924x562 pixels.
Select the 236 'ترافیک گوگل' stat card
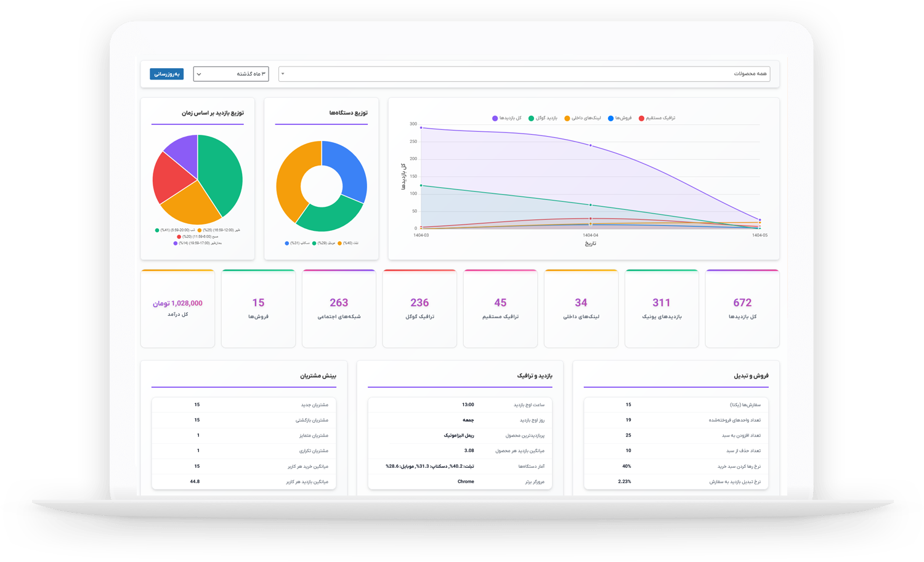pyautogui.click(x=419, y=308)
